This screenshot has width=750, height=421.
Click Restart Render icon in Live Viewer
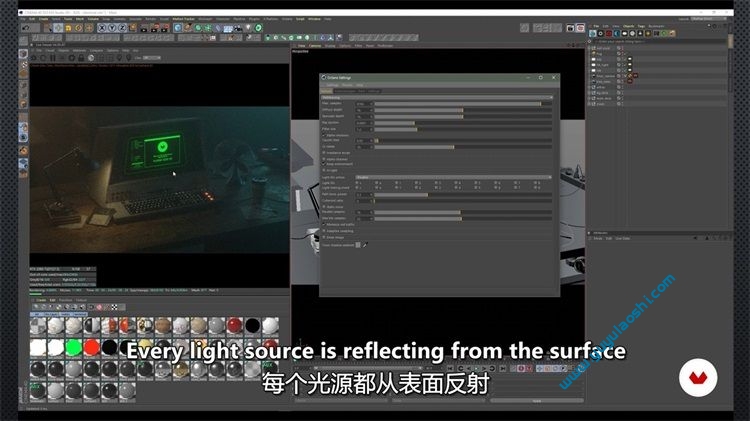[x=43, y=58]
